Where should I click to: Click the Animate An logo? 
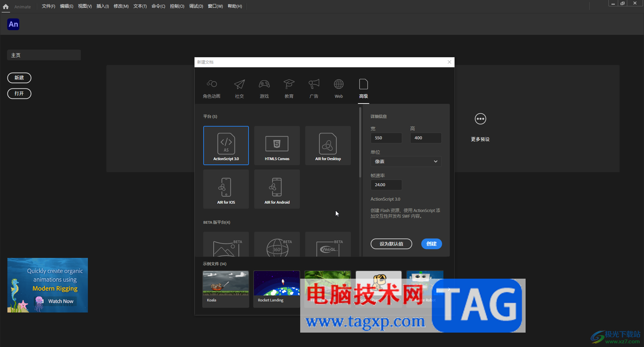point(13,24)
